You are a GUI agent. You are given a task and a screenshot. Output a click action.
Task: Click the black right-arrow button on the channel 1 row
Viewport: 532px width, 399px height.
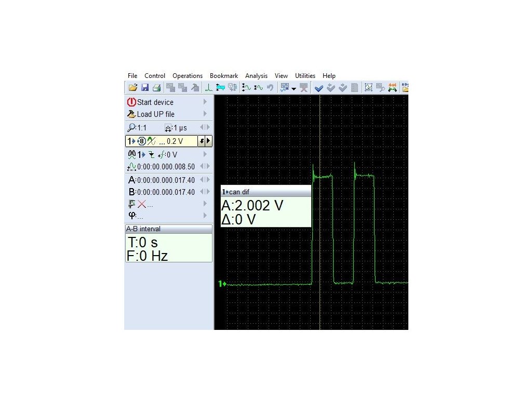coord(209,141)
